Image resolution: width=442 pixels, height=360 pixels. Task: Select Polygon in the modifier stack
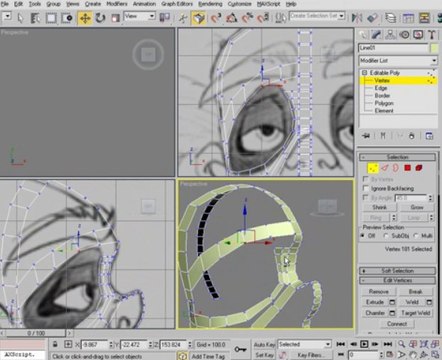coord(384,103)
